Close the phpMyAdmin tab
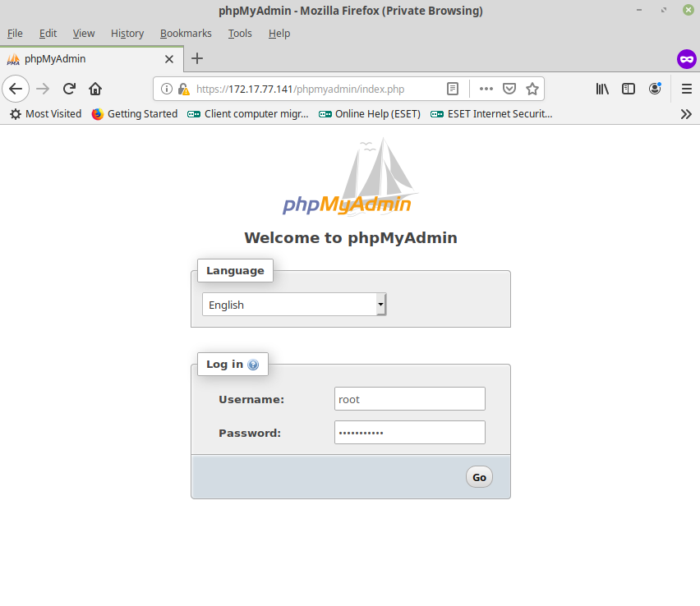Image resolution: width=700 pixels, height=606 pixels. coord(169,59)
